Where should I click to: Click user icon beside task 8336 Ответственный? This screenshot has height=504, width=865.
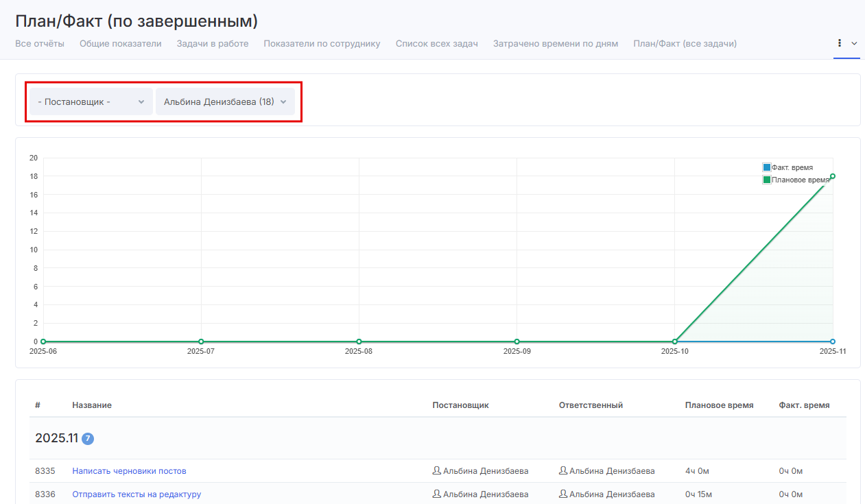[x=563, y=494]
